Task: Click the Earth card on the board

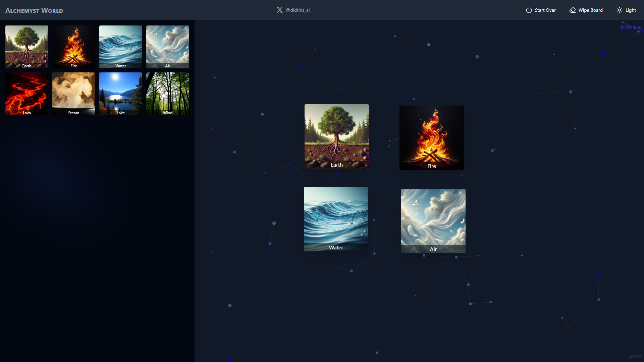Action: pos(336,136)
